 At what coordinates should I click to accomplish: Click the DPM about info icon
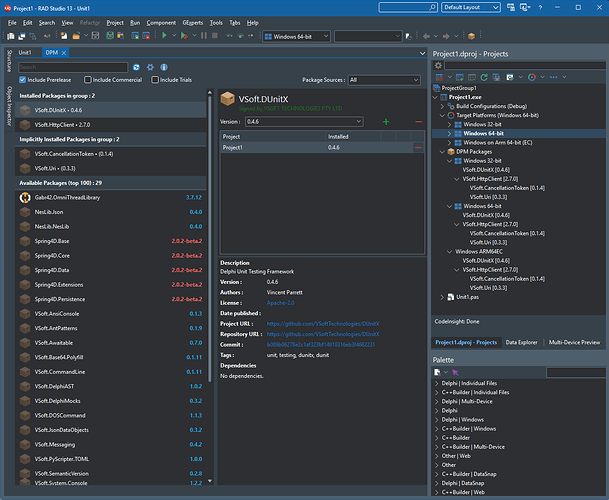pos(164,67)
